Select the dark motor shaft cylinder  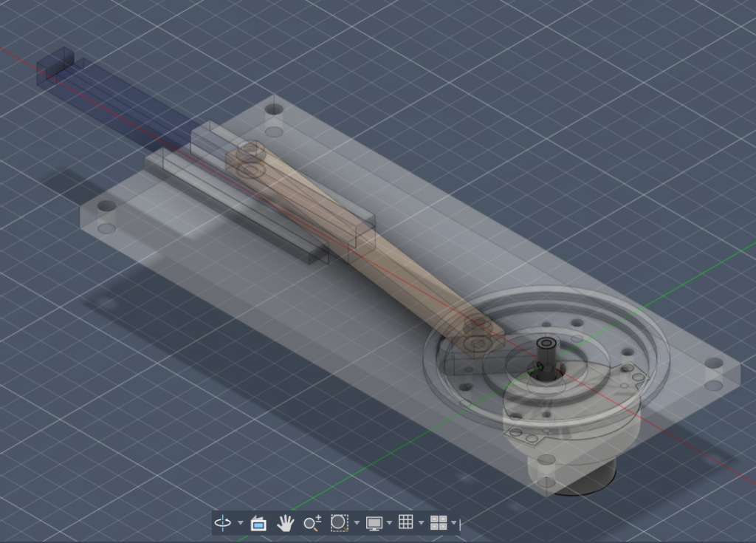pyautogui.click(x=546, y=358)
